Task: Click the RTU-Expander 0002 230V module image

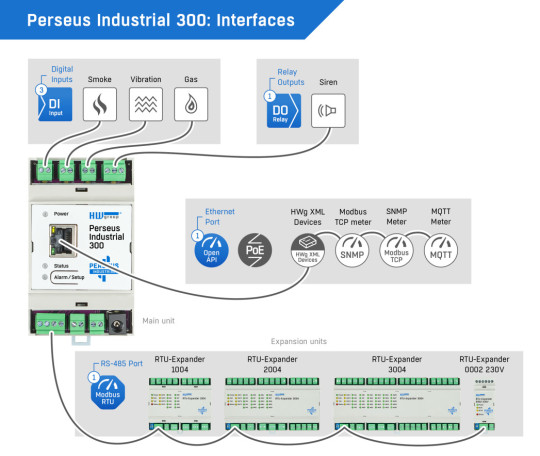Action: click(485, 405)
